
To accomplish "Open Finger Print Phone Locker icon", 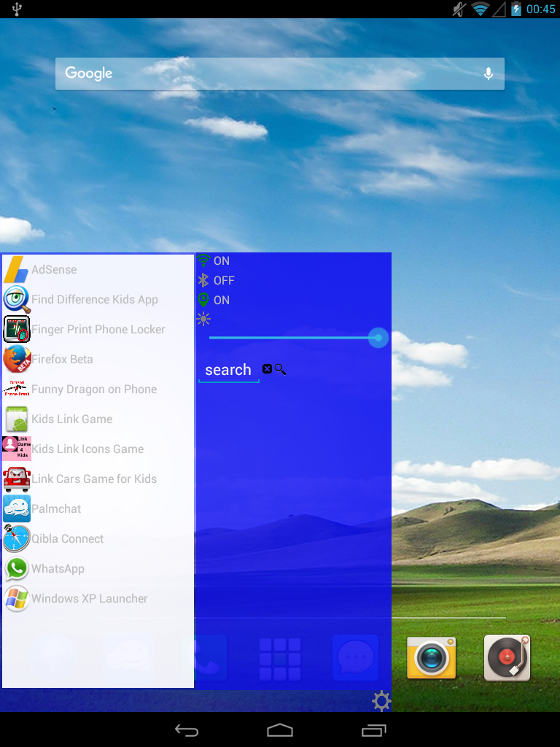I will [x=17, y=329].
